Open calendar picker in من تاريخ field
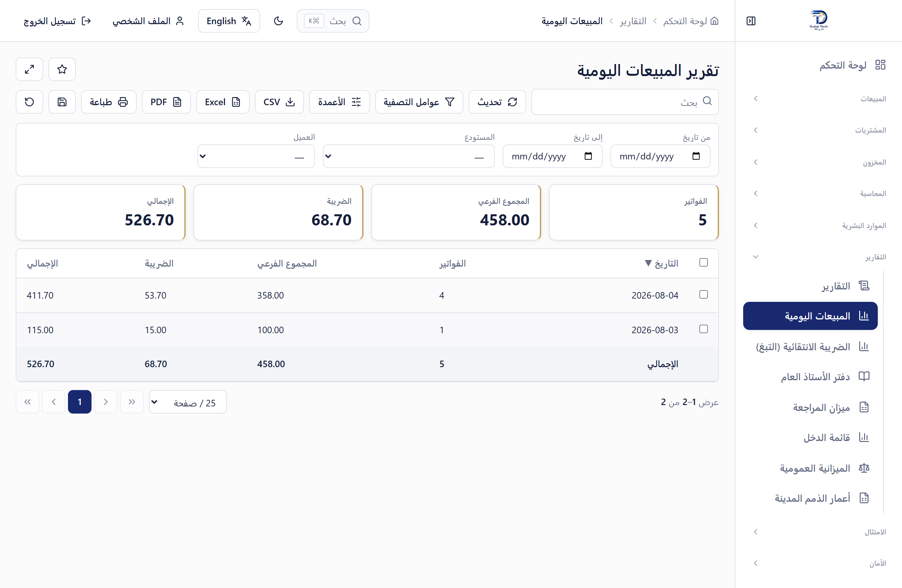This screenshot has height=588, width=902. [696, 156]
